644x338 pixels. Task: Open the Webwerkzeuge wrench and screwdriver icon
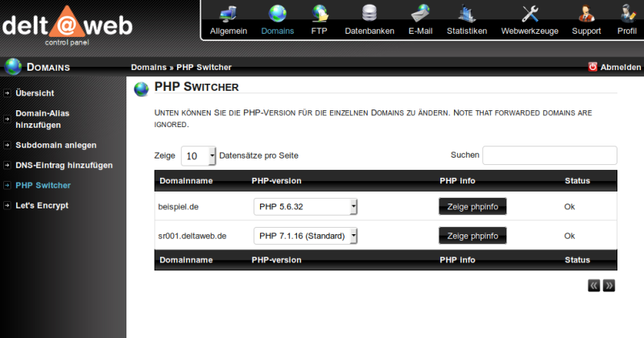[530, 14]
